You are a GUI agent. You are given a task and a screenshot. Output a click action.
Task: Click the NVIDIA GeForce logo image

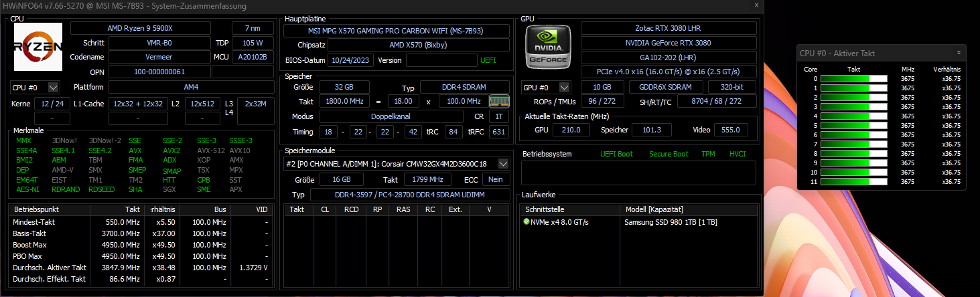[548, 46]
